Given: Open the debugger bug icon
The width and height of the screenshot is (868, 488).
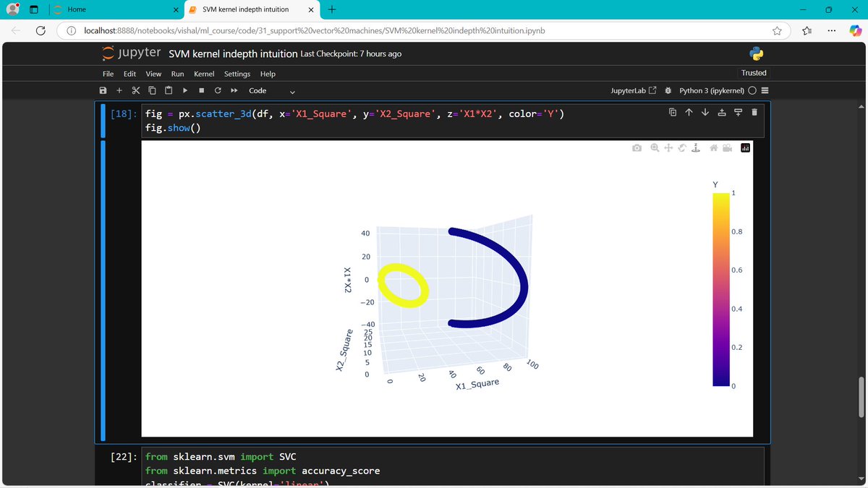Looking at the screenshot, I should (668, 90).
